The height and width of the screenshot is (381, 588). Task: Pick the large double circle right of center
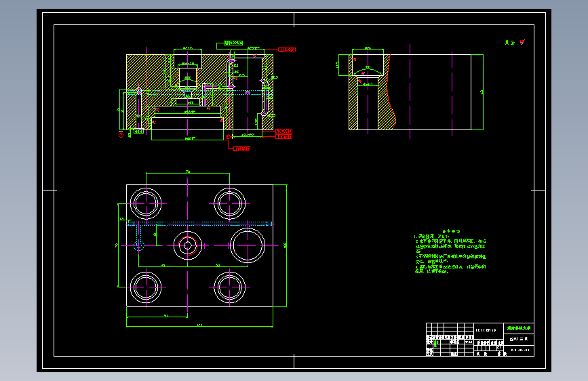tap(248, 245)
